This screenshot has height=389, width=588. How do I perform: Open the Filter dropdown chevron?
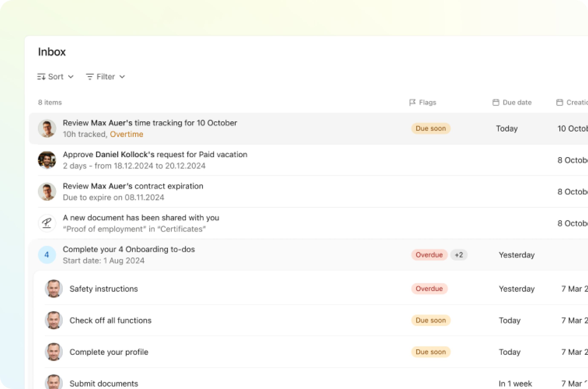pyautogui.click(x=122, y=77)
